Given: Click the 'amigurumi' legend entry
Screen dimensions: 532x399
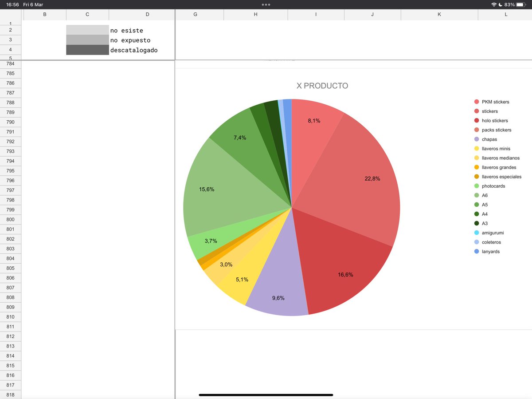Looking at the screenshot, I should 489,233.
